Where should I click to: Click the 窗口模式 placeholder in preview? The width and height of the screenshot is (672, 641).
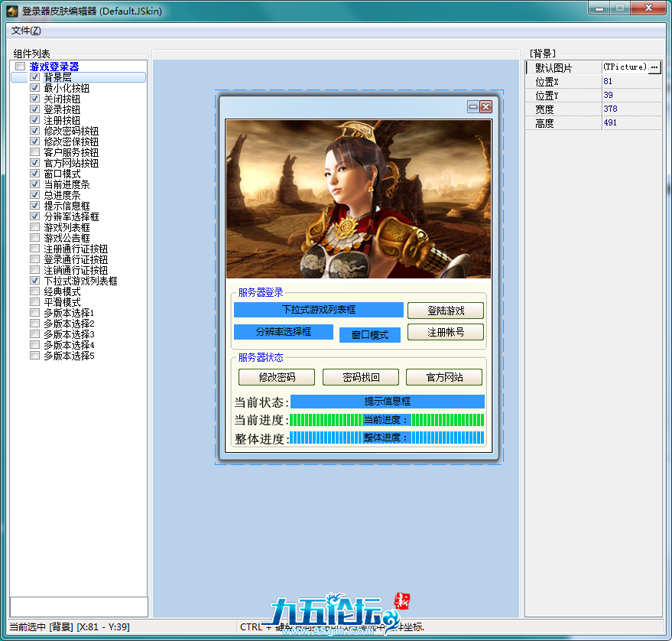point(370,335)
